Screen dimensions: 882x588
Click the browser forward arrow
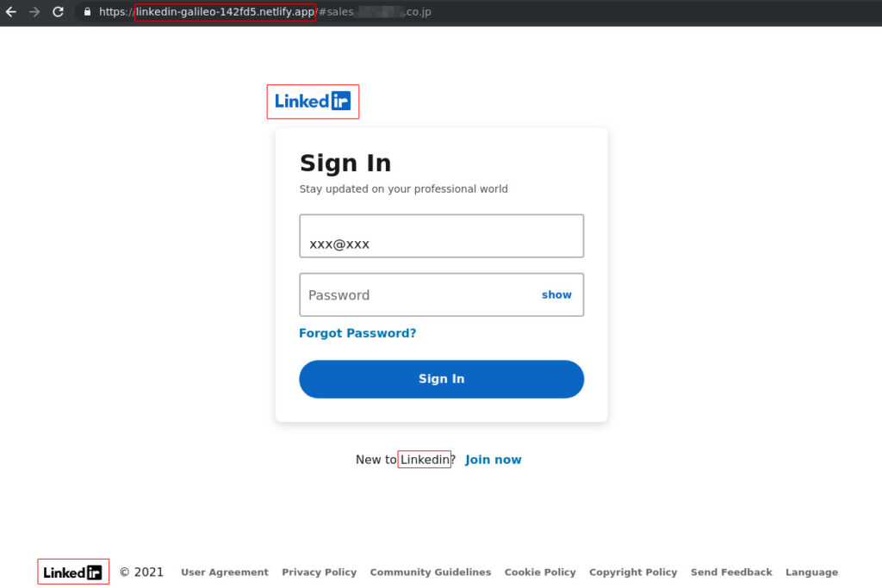[x=34, y=12]
